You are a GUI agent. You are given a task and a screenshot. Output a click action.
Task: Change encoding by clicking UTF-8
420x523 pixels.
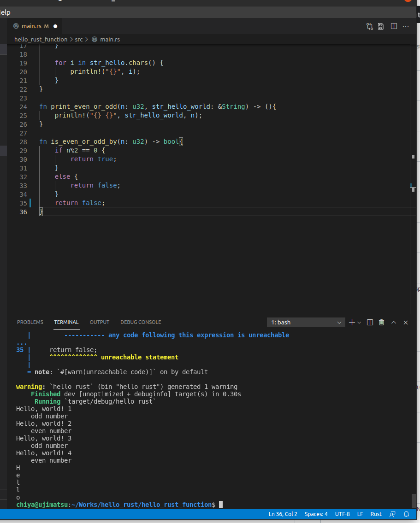pos(342,514)
